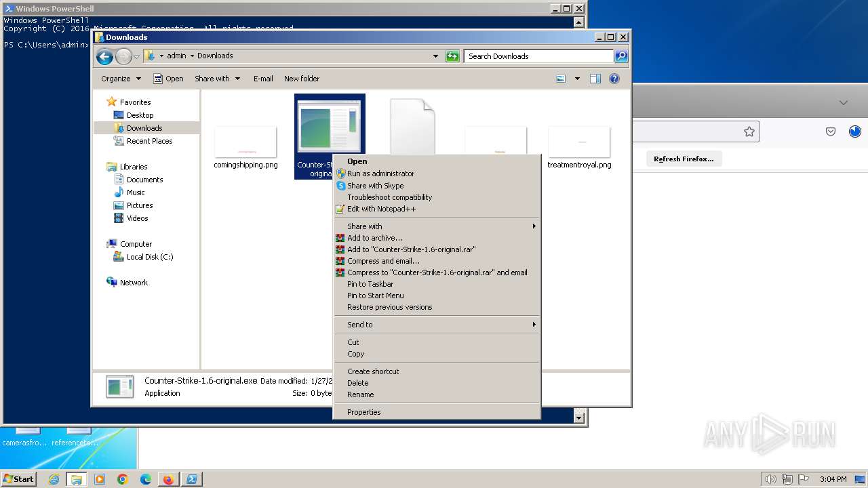Click the refresh icon beside address bar
868x488 pixels.
pyautogui.click(x=452, y=56)
